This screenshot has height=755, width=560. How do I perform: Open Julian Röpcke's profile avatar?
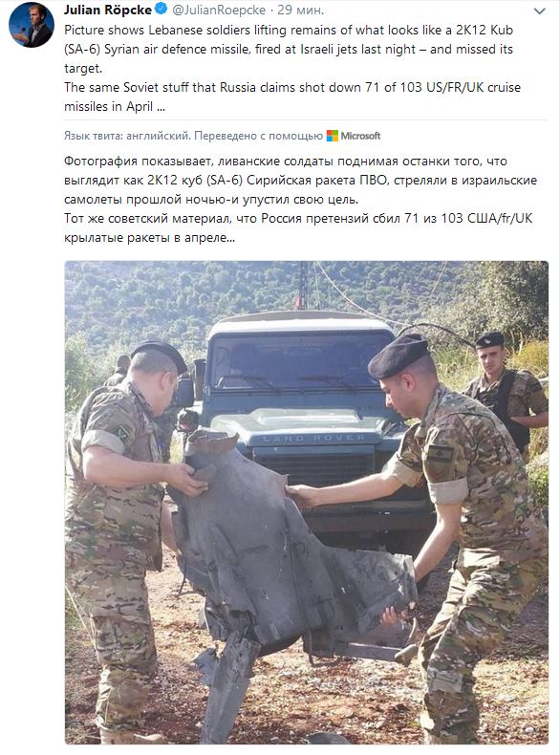[x=32, y=25]
